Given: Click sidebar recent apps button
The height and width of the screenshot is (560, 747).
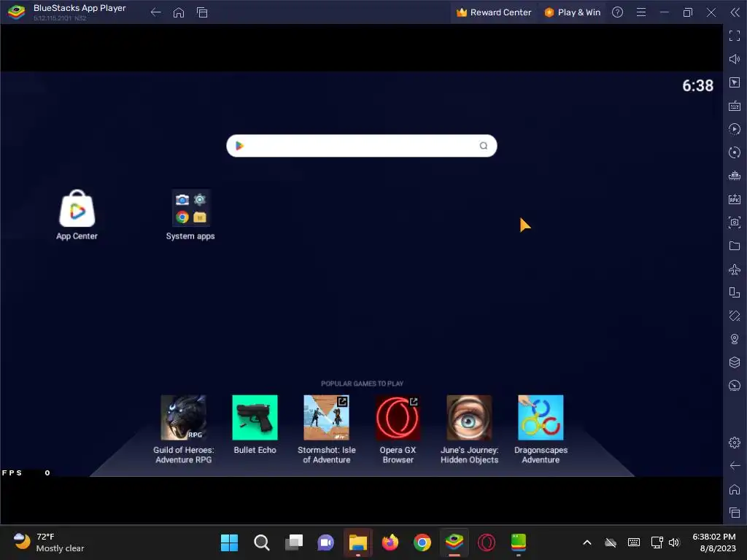Looking at the screenshot, I should click(x=735, y=513).
